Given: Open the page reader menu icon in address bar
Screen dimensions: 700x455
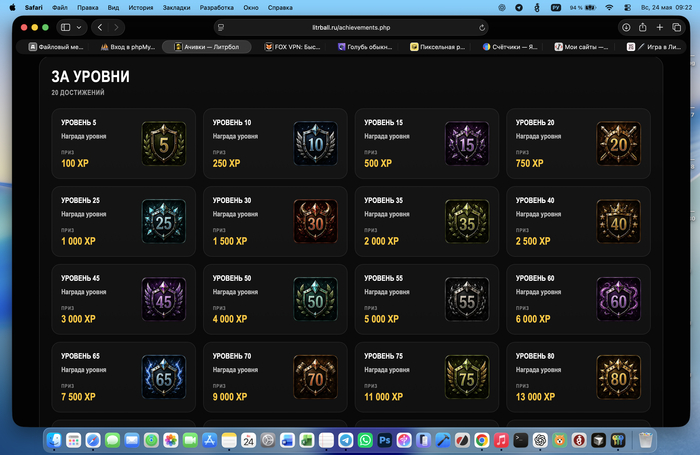Looking at the screenshot, I should 221,27.
